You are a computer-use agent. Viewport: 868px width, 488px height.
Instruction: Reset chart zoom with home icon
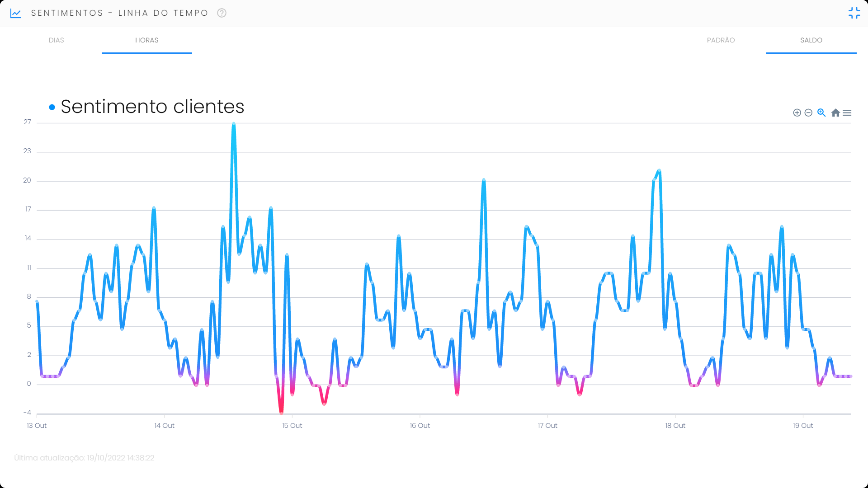click(x=835, y=113)
